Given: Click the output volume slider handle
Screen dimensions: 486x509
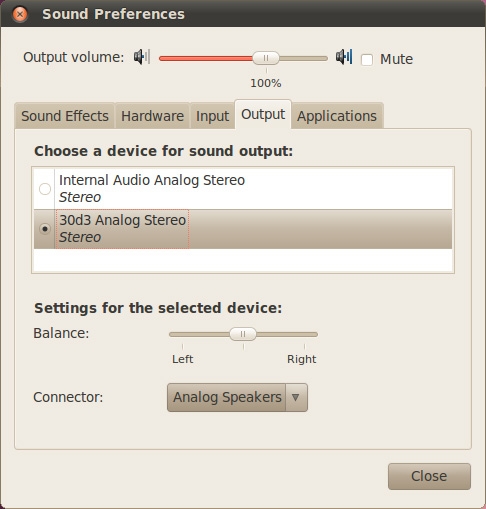Looking at the screenshot, I should click(266, 58).
